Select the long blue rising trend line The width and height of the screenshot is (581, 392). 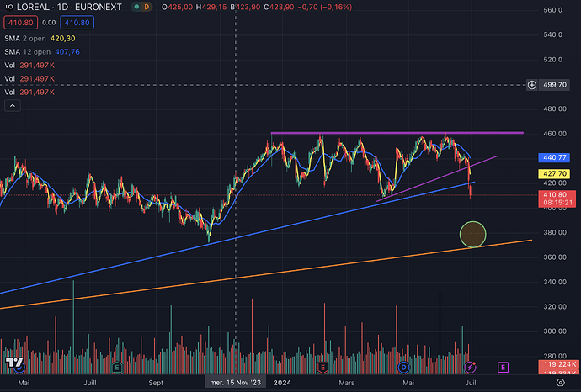click(x=237, y=238)
